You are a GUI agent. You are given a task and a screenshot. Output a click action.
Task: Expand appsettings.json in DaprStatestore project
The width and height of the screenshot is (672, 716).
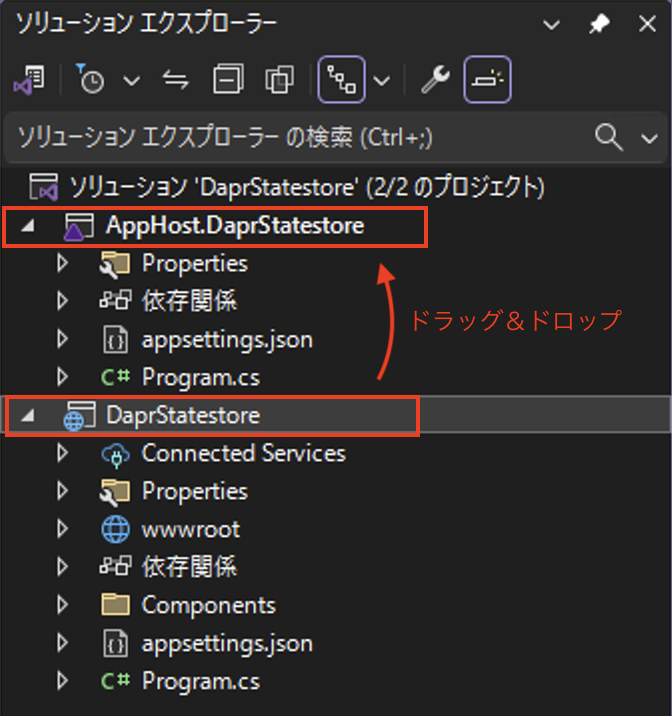[x=63, y=642]
